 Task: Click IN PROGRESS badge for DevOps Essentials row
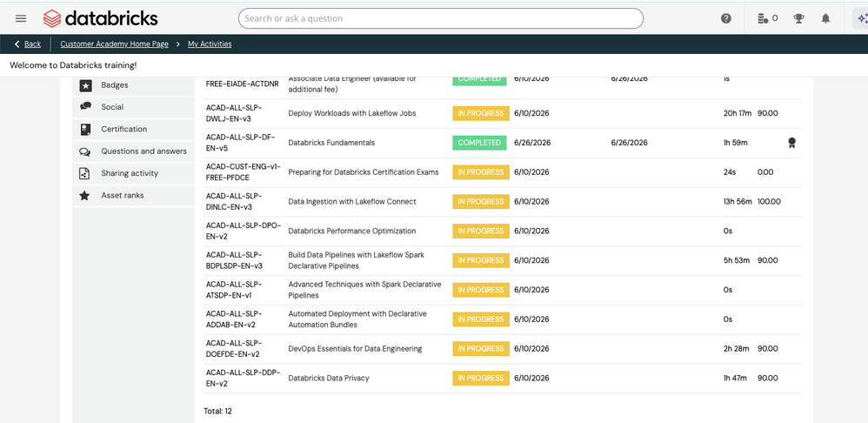click(x=481, y=349)
